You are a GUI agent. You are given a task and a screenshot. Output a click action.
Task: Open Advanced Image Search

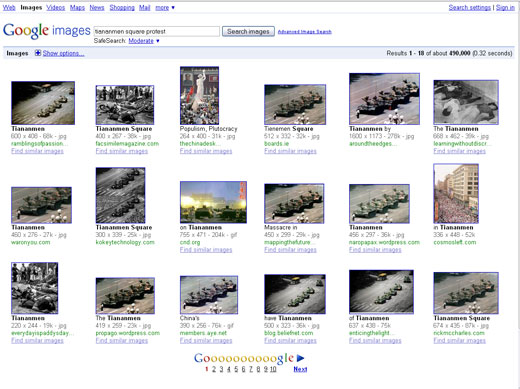tap(305, 32)
